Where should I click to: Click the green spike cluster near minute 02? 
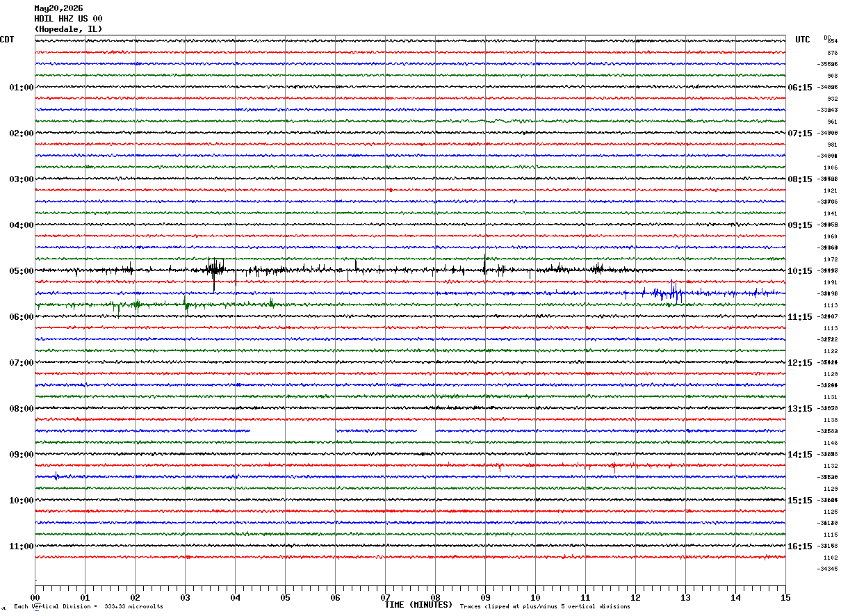click(136, 304)
